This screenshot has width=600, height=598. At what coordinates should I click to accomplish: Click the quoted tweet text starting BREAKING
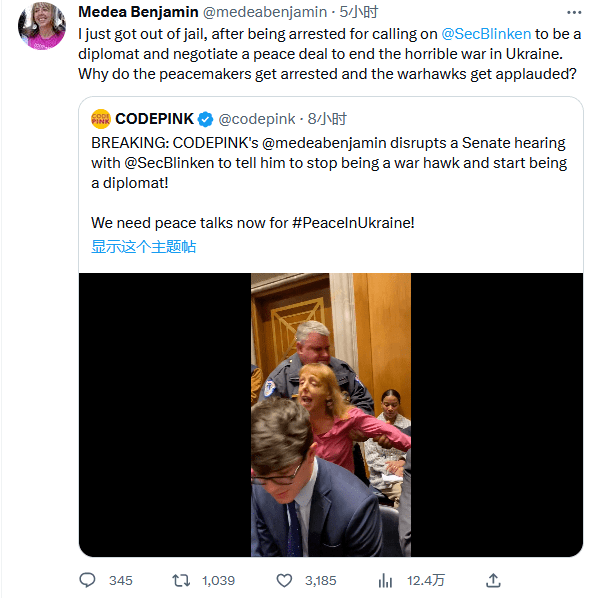point(329,163)
